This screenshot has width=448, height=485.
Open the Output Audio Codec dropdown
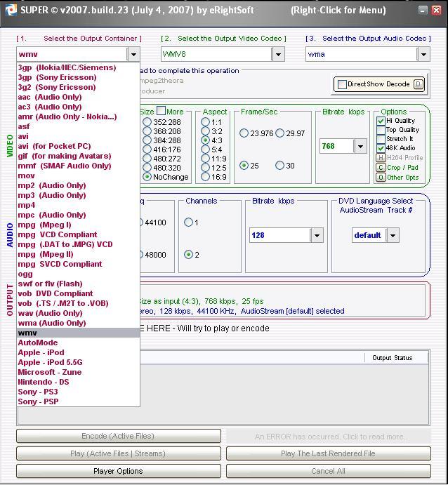tap(423, 55)
